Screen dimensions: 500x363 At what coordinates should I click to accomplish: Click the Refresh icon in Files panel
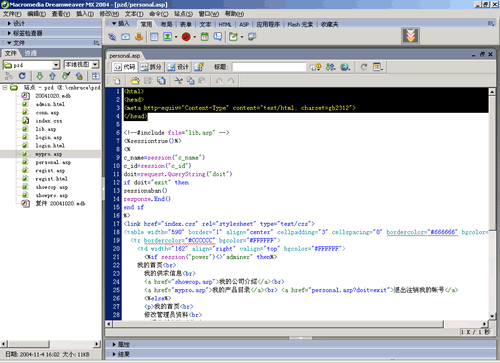coord(22,76)
